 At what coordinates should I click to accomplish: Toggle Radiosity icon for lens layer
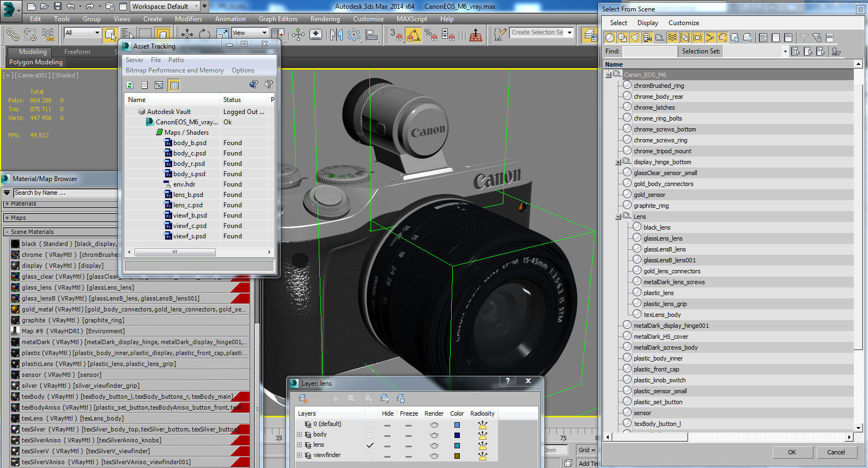coord(482,445)
